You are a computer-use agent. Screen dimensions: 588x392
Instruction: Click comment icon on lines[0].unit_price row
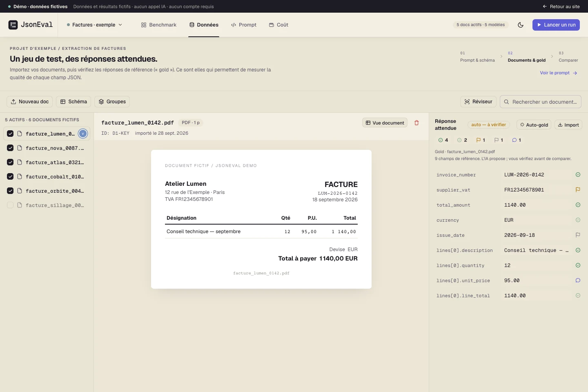point(578,281)
